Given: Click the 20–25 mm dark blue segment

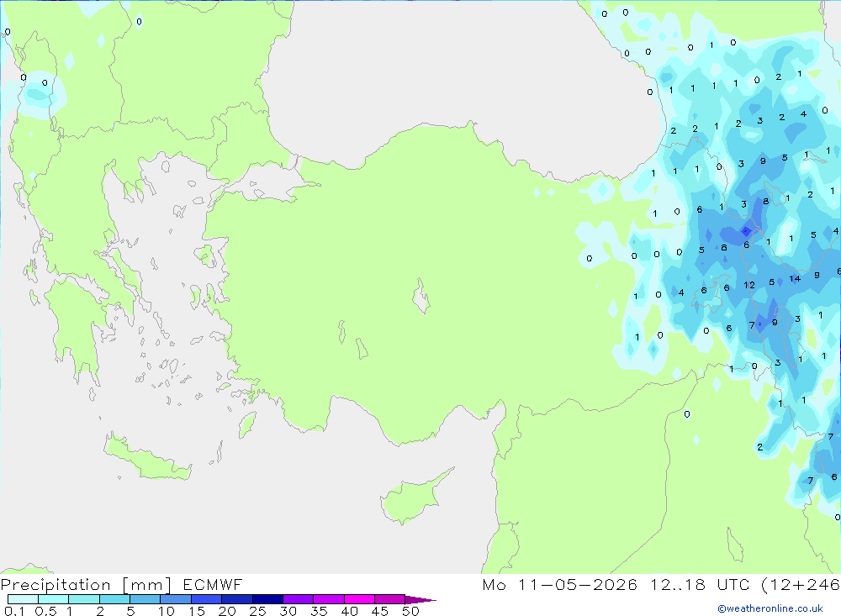Looking at the screenshot, I should (x=236, y=599).
